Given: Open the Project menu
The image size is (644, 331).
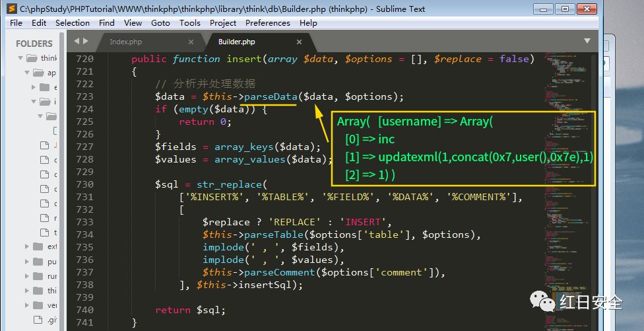Looking at the screenshot, I should click(223, 23).
